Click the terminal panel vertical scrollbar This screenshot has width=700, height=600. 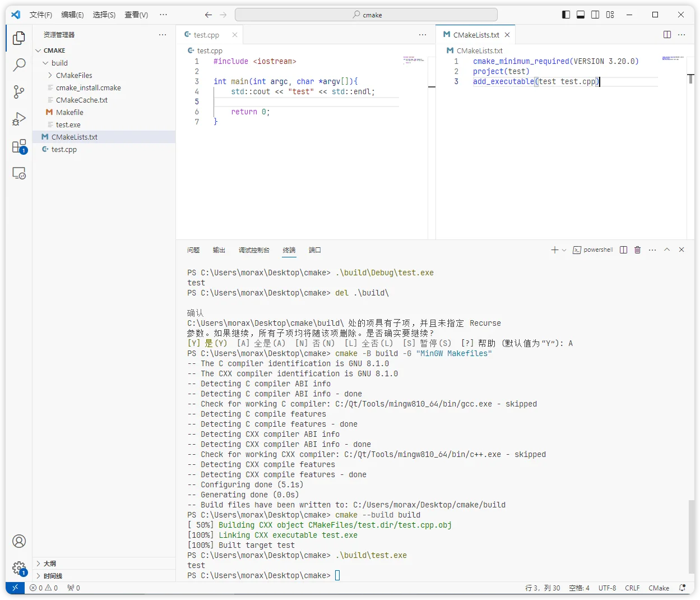click(690, 536)
